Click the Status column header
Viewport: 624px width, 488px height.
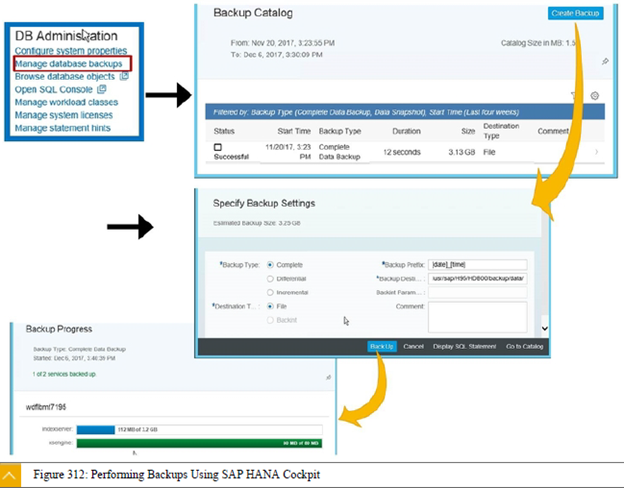[x=224, y=131]
